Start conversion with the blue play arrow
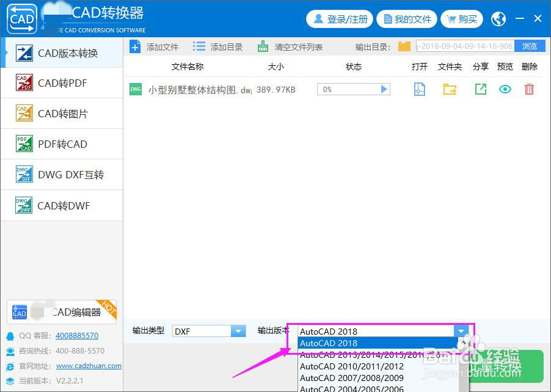The image size is (551, 392). pos(384,89)
